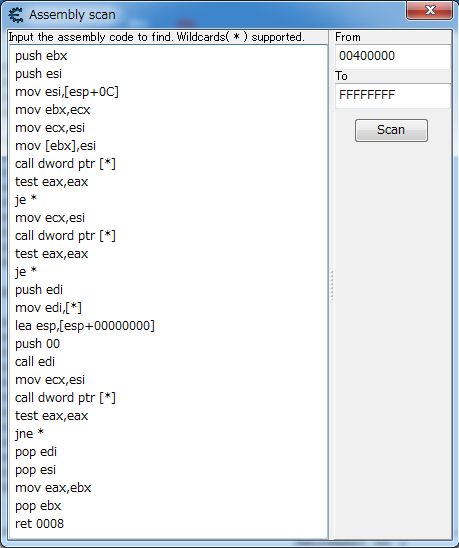Click the 'Assembly scan' window title text

tap(72, 15)
